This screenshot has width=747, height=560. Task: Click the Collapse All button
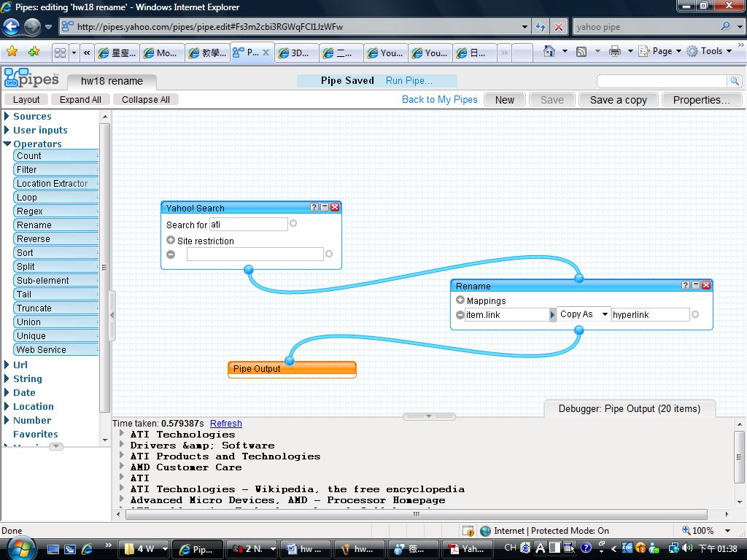click(x=146, y=99)
